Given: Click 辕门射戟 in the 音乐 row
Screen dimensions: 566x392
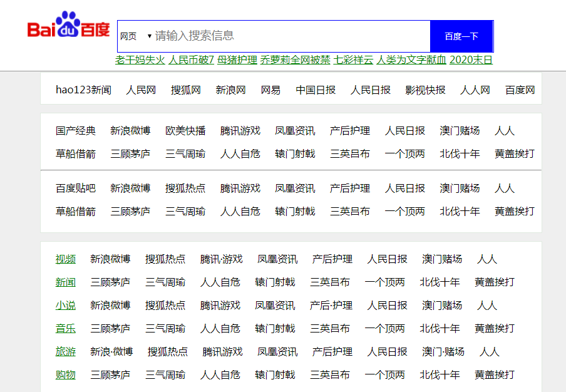Looking at the screenshot, I should click(x=275, y=329).
